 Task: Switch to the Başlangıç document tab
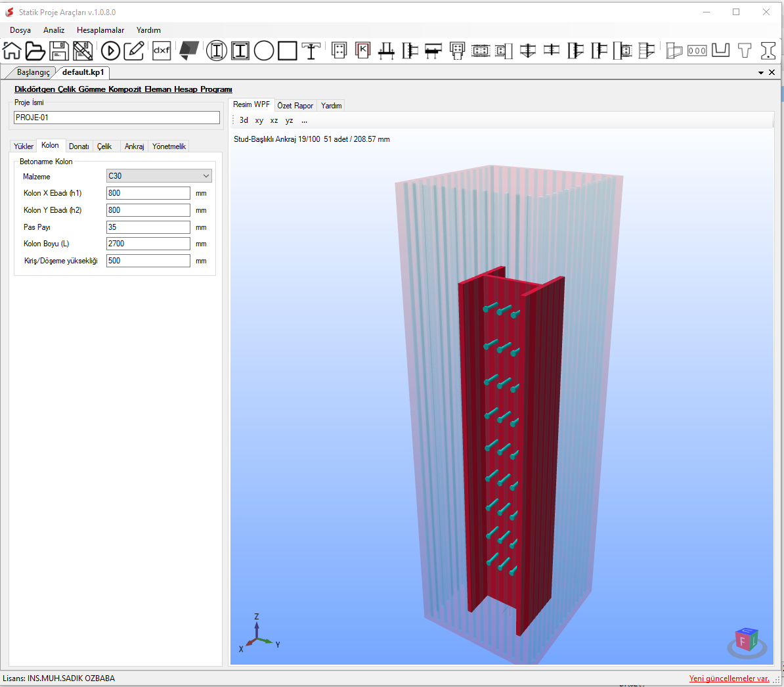tap(33, 72)
